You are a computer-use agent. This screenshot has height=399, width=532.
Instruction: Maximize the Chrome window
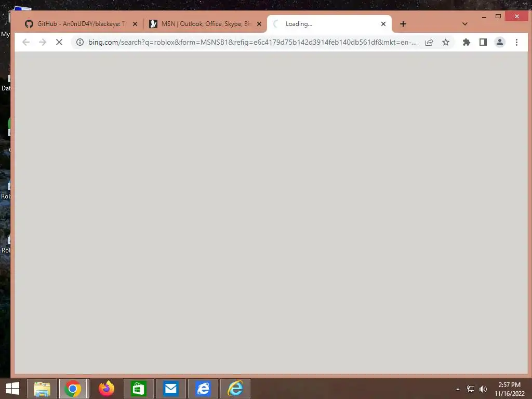click(x=498, y=16)
